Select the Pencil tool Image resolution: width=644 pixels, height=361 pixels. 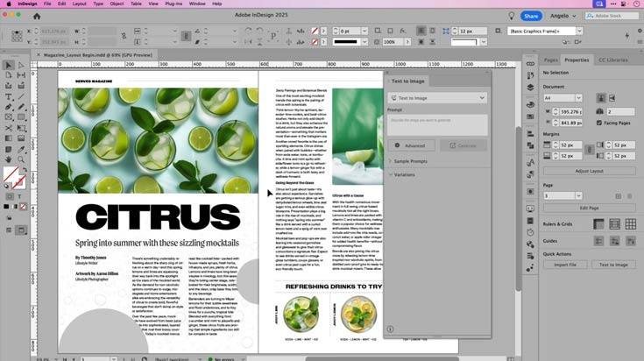21,107
